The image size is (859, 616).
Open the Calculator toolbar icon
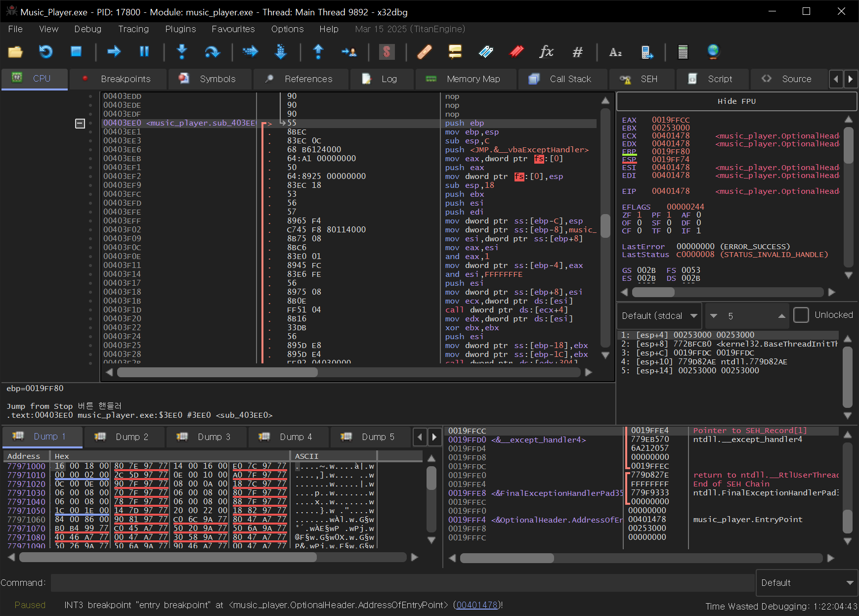point(683,51)
